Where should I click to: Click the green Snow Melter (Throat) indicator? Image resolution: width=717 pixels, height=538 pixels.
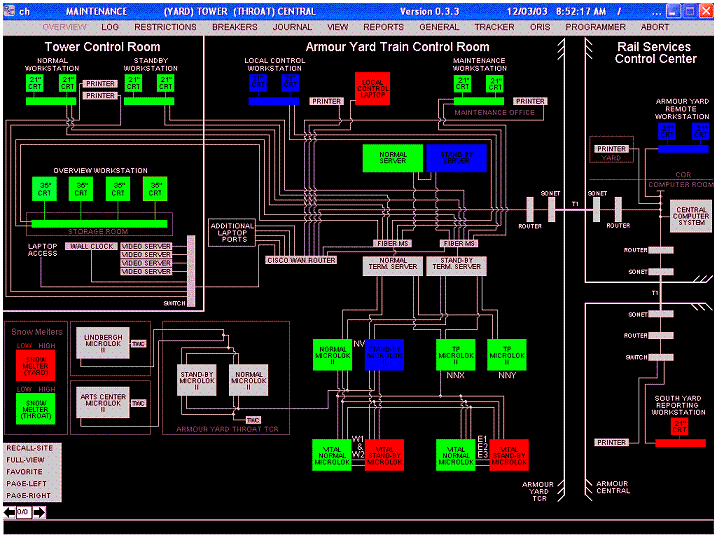point(35,410)
